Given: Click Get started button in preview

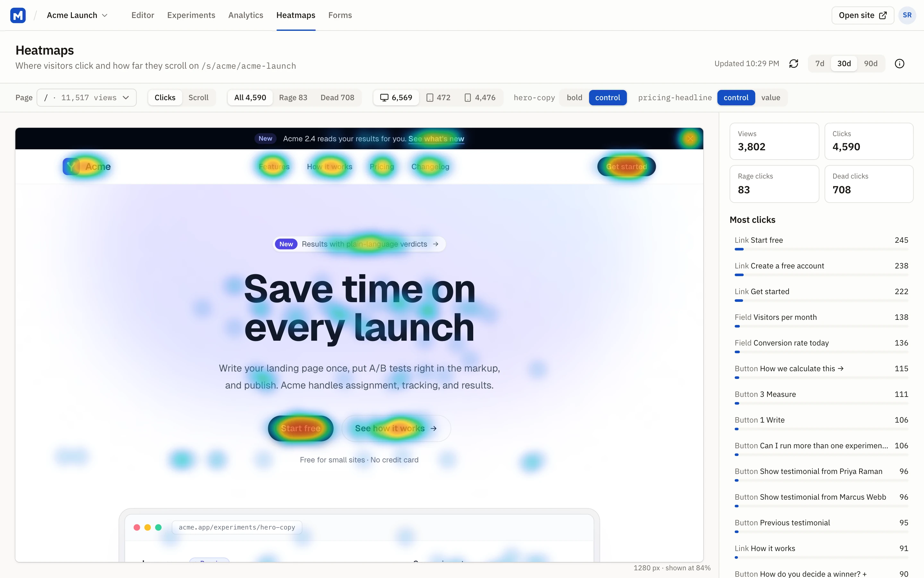Looking at the screenshot, I should pos(627,167).
